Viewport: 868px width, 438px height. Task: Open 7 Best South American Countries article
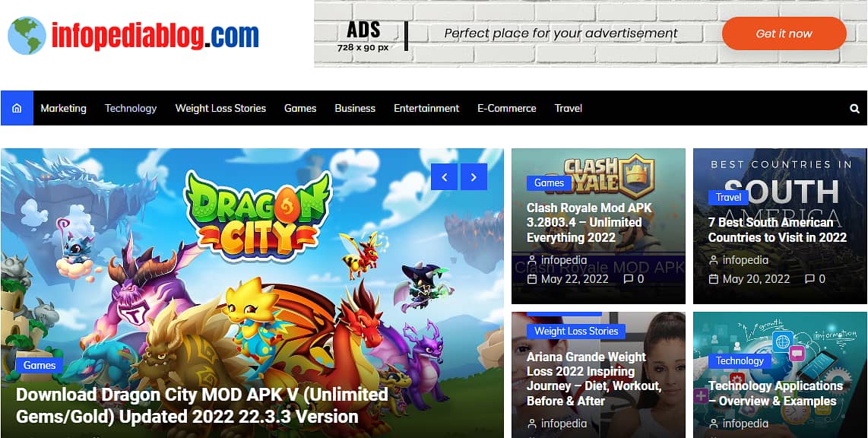click(x=778, y=230)
